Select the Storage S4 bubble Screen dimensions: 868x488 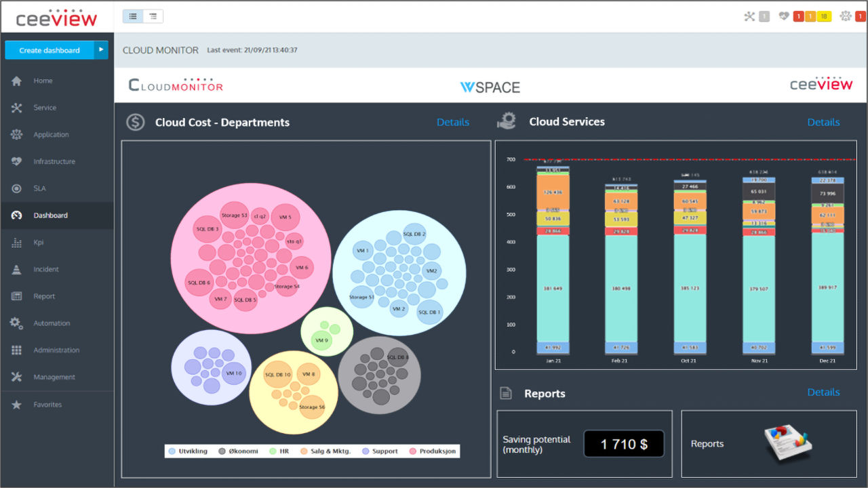287,287
